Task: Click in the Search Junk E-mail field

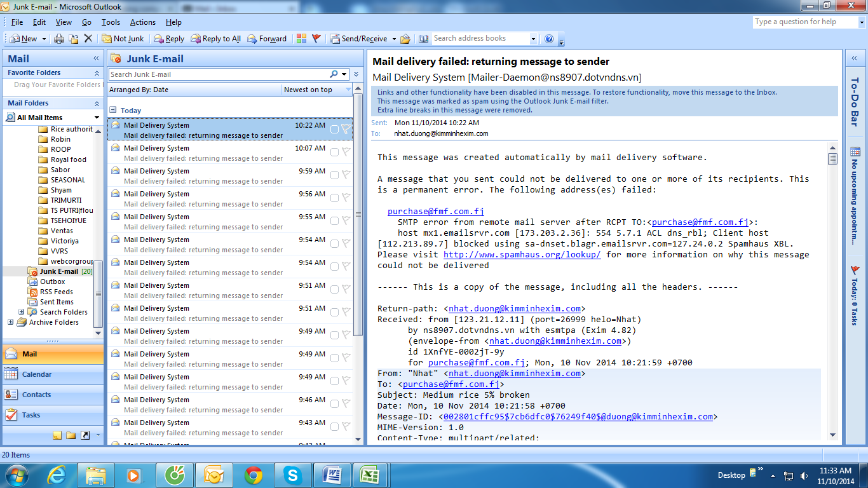Action: pos(219,74)
